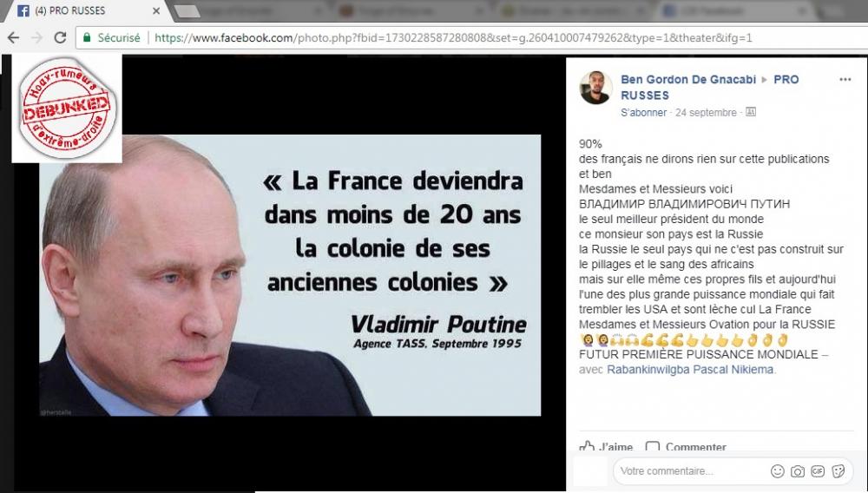Open Rabankinwilgba Pascal Nikiema tagged profile
Screen dimensions: 868x493
(690, 369)
